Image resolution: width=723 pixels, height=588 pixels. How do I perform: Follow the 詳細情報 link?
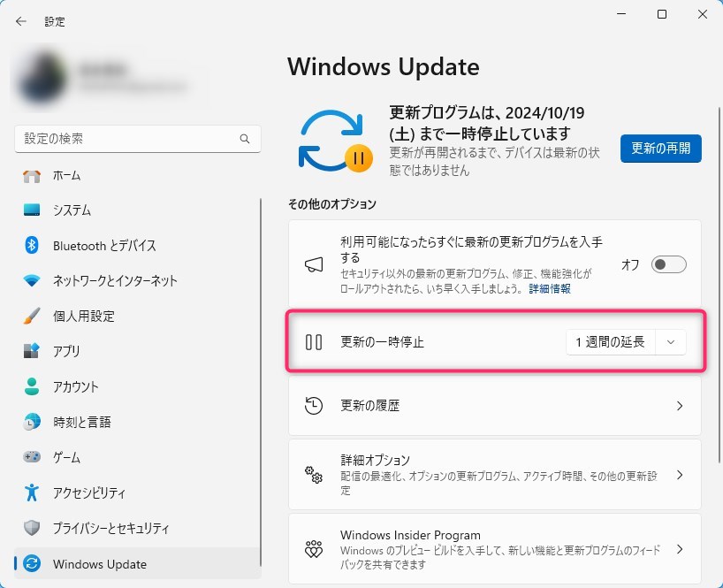(x=550, y=289)
